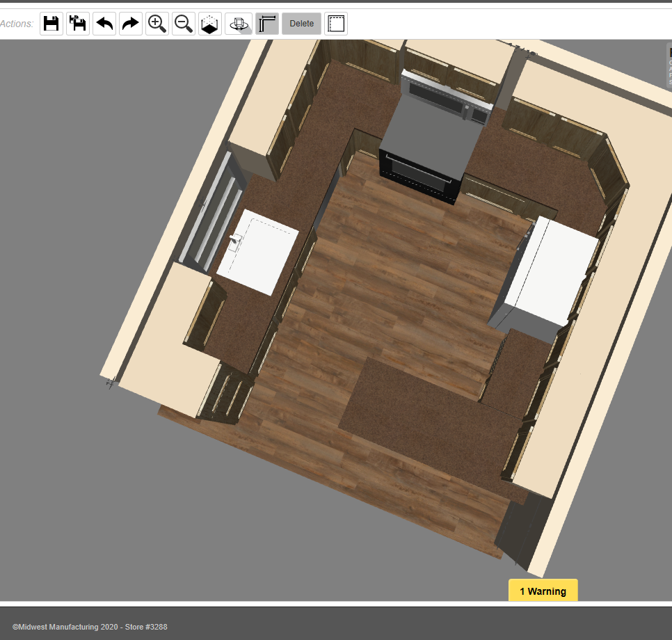Select the dashed marquee selection tool
Screen dimensions: 672x640
point(336,24)
